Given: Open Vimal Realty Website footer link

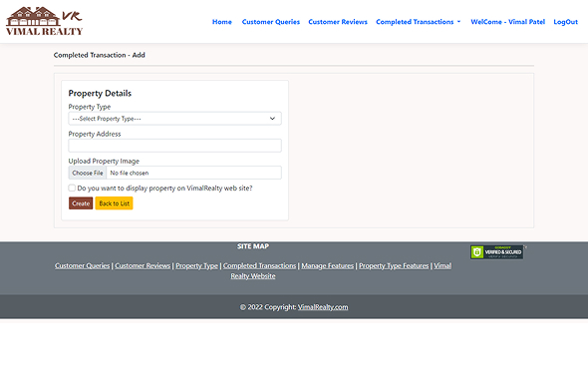Looking at the screenshot, I should tap(253, 276).
